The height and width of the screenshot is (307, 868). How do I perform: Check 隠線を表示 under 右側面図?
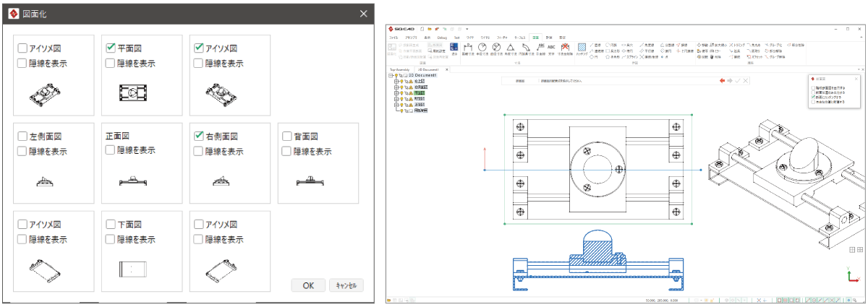(x=199, y=151)
